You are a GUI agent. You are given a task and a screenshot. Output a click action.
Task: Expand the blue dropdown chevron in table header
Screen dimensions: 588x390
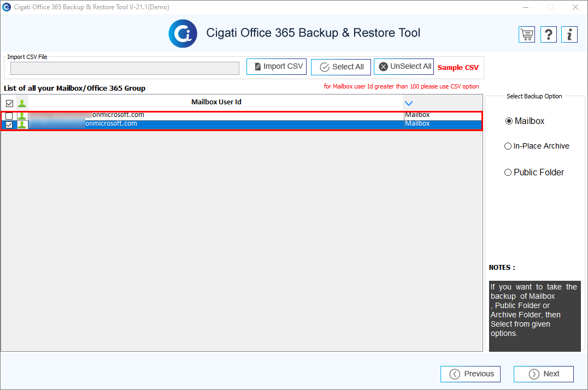(409, 103)
